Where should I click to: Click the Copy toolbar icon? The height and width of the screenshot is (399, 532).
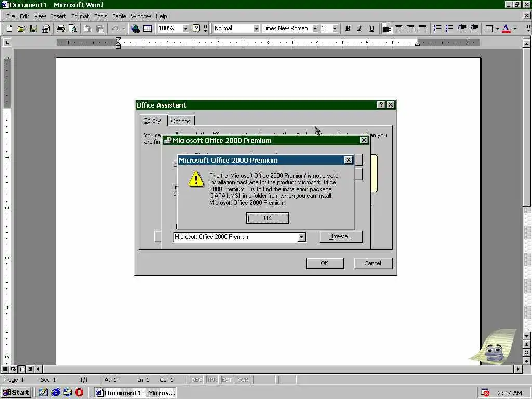87,29
